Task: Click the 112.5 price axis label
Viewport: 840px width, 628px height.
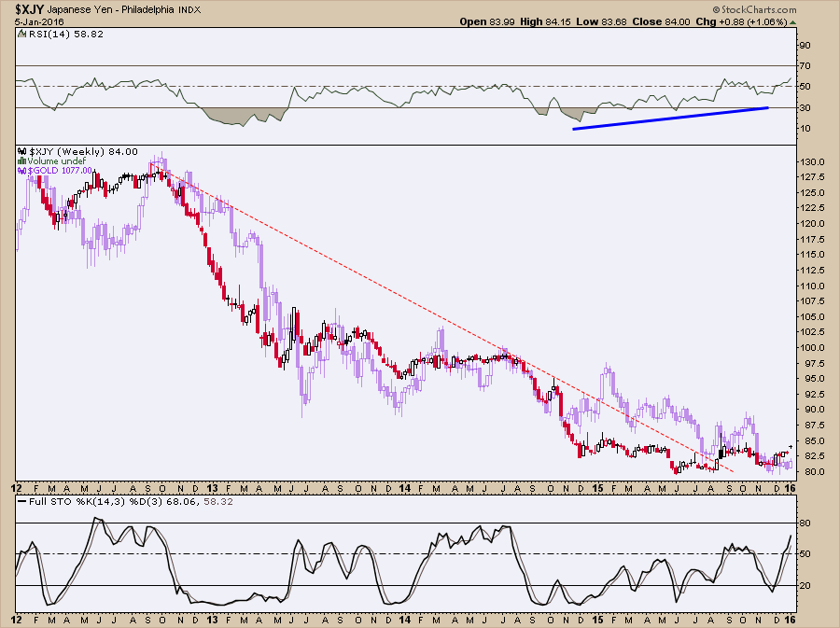Action: point(813,271)
